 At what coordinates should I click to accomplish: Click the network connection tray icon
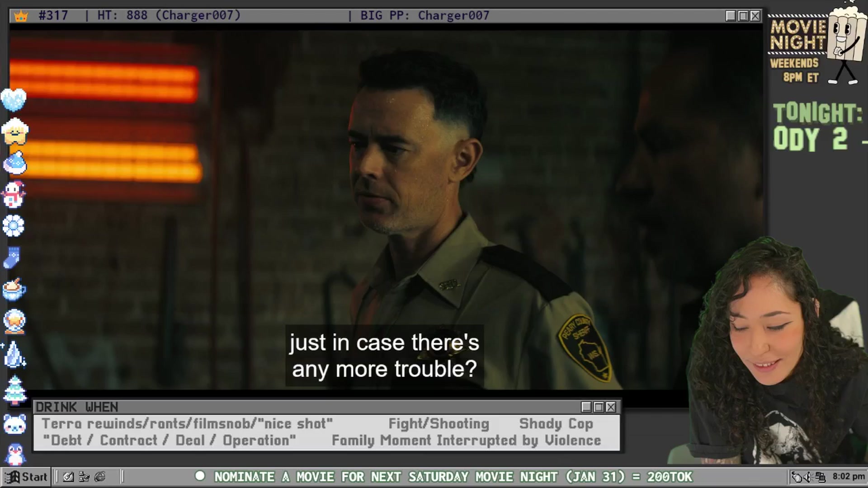[x=820, y=477]
